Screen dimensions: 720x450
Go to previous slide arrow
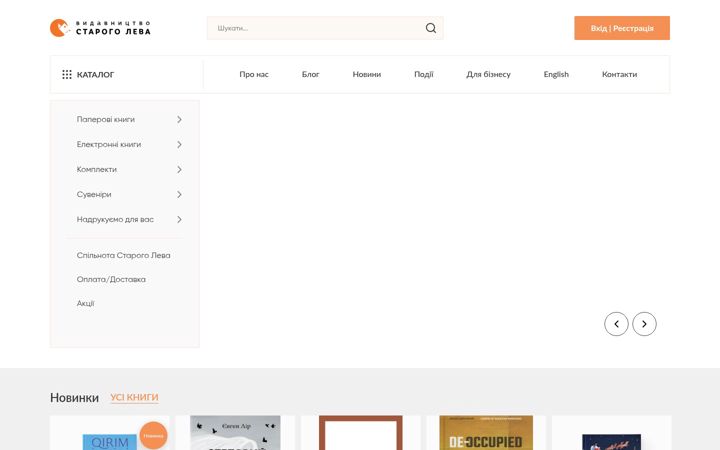tap(616, 324)
